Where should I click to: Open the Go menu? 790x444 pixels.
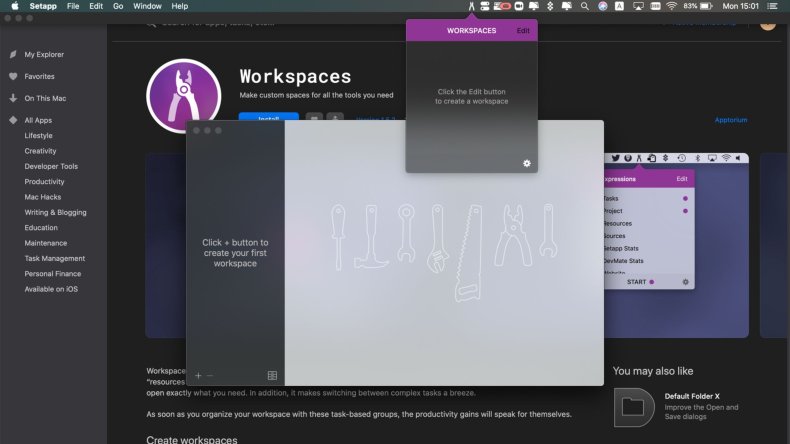coord(118,6)
